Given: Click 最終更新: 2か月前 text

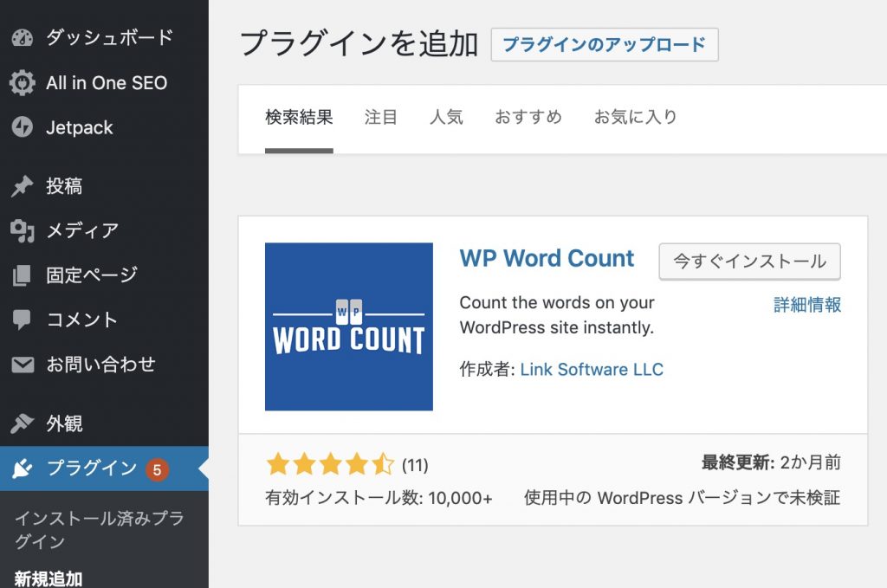Looking at the screenshot, I should coord(771,462).
